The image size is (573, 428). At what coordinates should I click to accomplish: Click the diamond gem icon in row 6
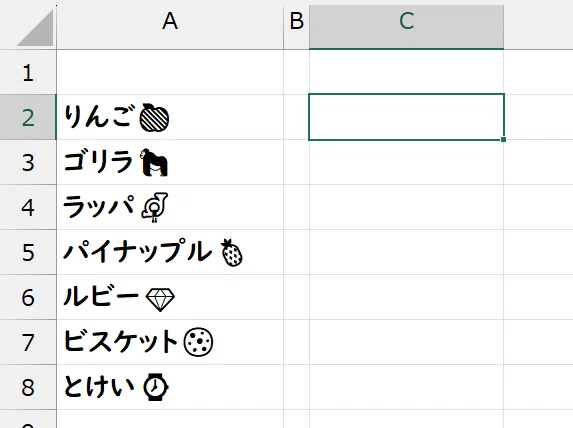[x=160, y=300]
